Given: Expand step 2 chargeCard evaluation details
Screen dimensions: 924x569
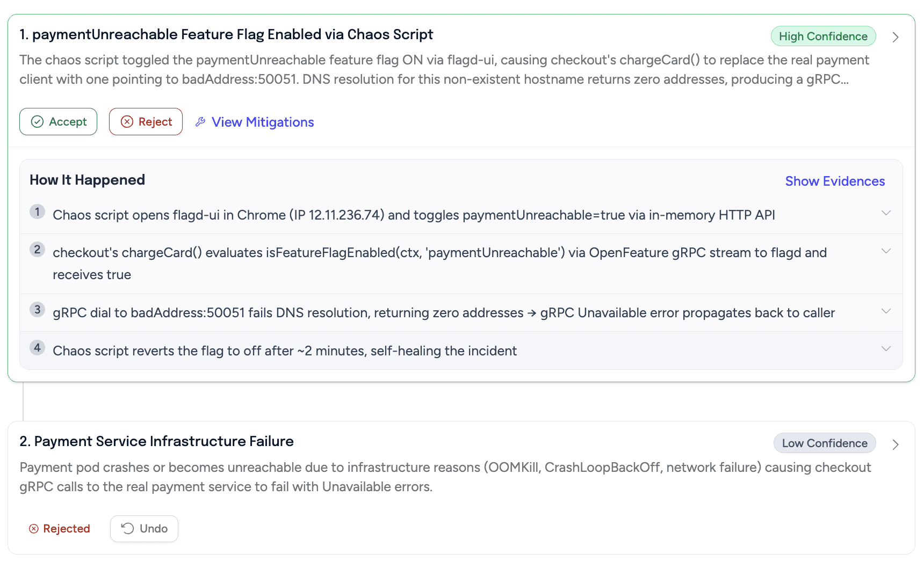Looking at the screenshot, I should point(886,251).
